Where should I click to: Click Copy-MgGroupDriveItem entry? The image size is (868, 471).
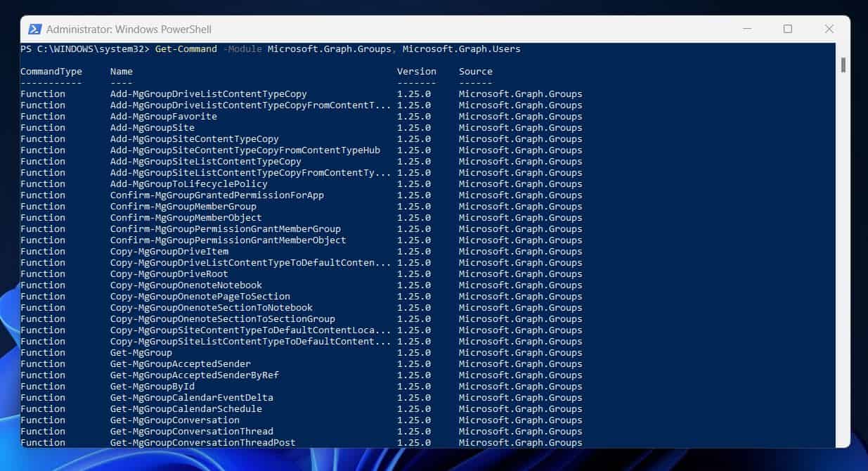tap(169, 252)
